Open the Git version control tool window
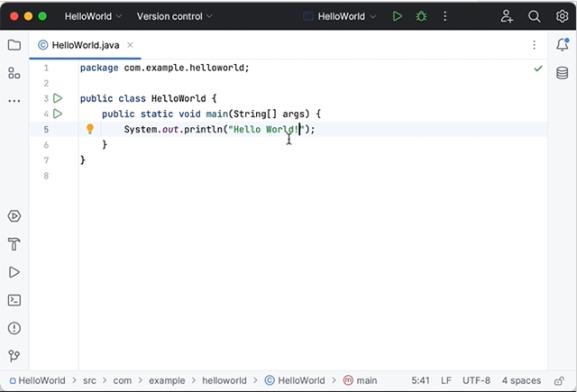 [x=14, y=356]
